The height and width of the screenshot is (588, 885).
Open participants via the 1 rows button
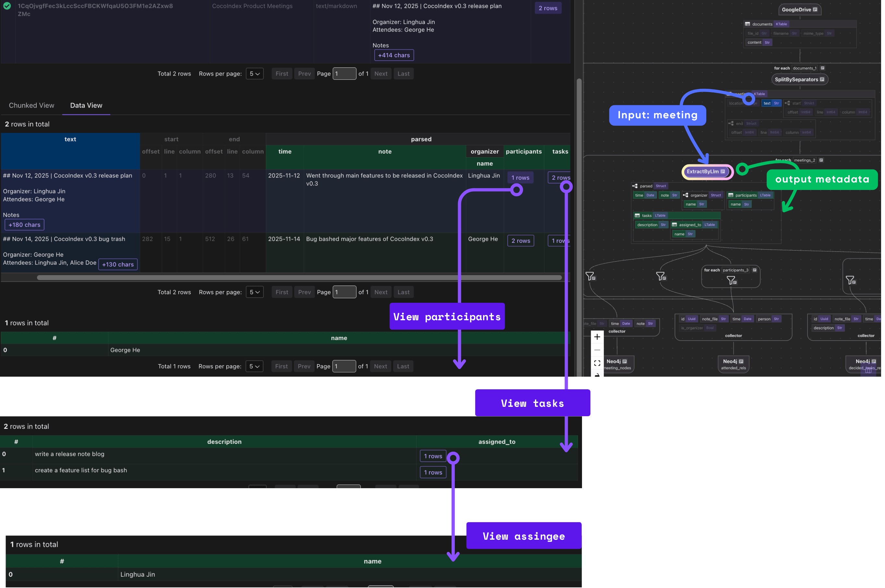pyautogui.click(x=520, y=177)
